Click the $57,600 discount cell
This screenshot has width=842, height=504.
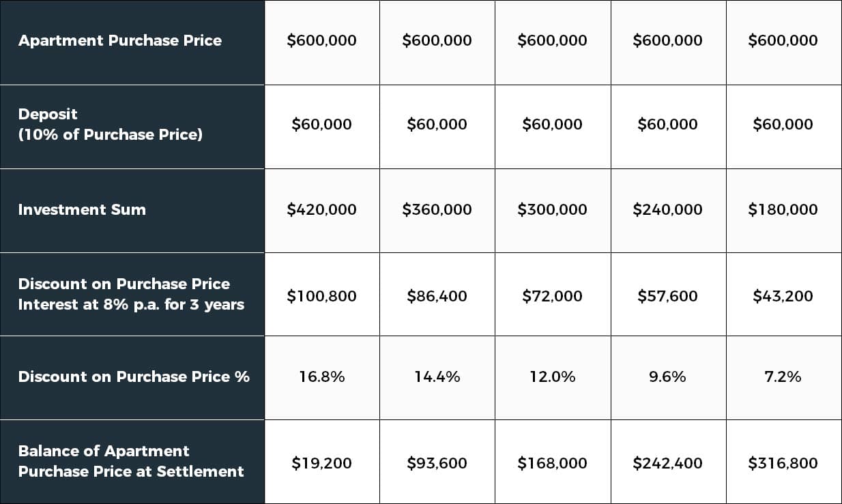tap(668, 295)
